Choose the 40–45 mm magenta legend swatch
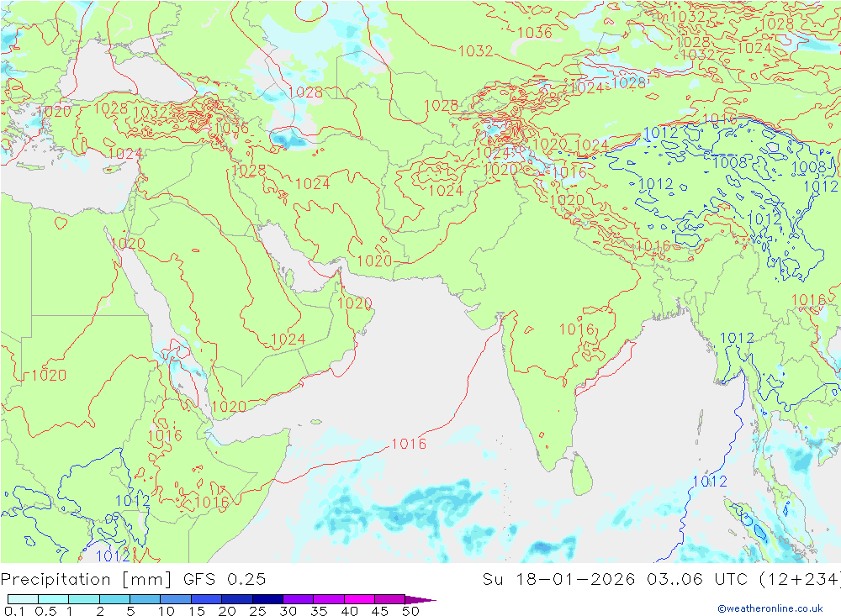841x616 pixels. pyautogui.click(x=359, y=599)
